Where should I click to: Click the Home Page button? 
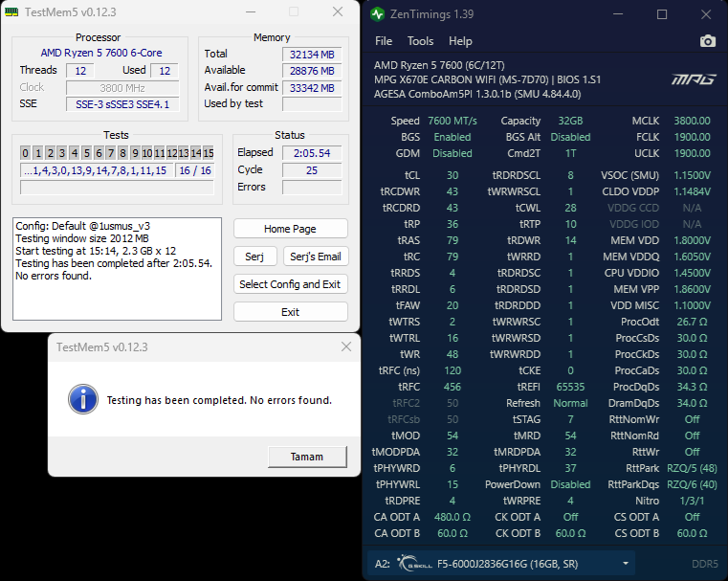pyautogui.click(x=290, y=229)
